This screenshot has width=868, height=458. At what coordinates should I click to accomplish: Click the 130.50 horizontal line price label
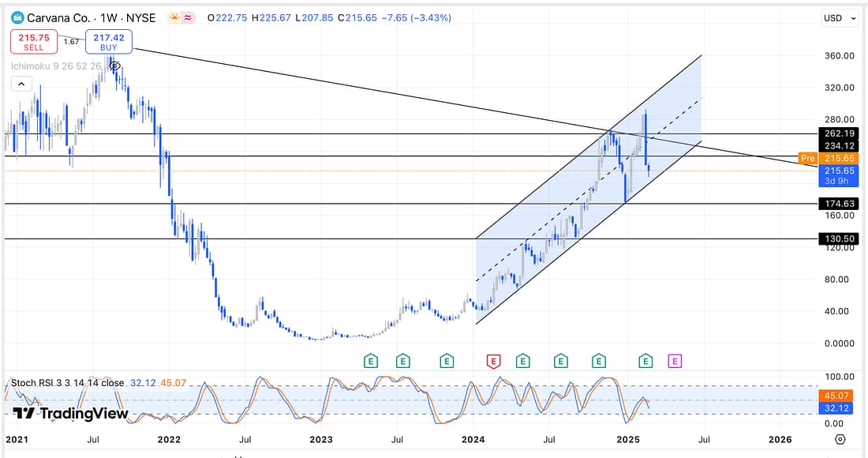coord(838,238)
